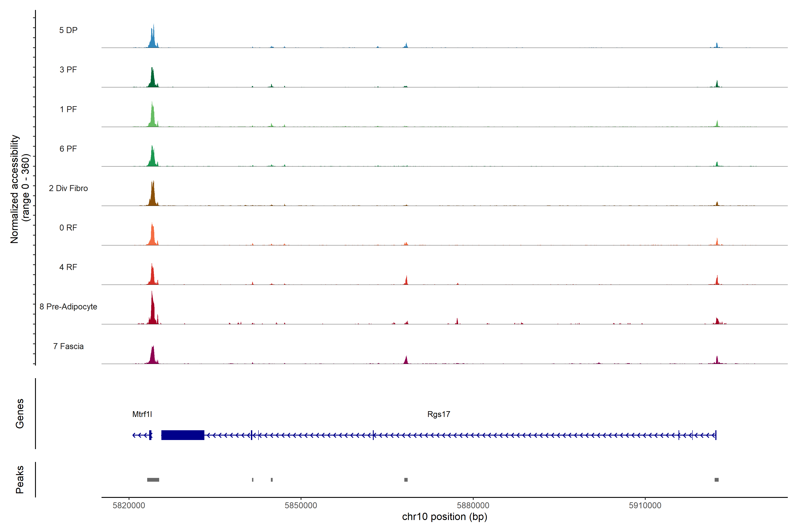Click the 4 RF track label
Viewport: 798px width, 532px height.
point(68,267)
